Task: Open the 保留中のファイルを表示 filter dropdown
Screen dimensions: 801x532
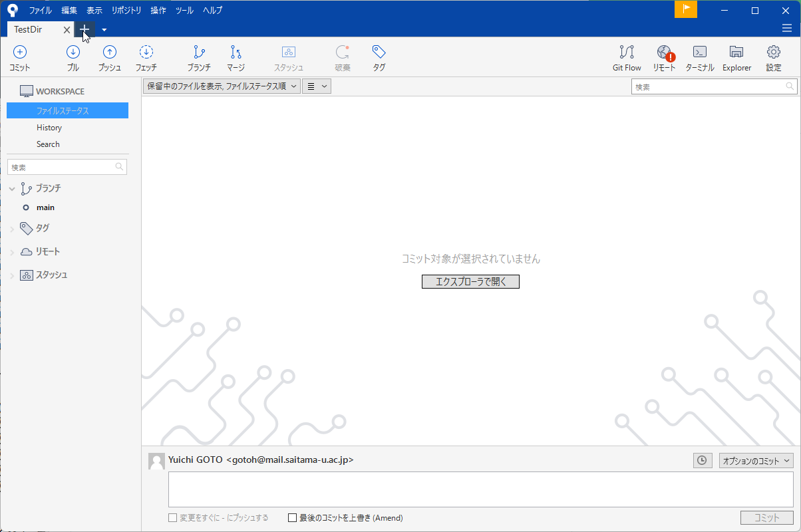Action: coord(222,86)
